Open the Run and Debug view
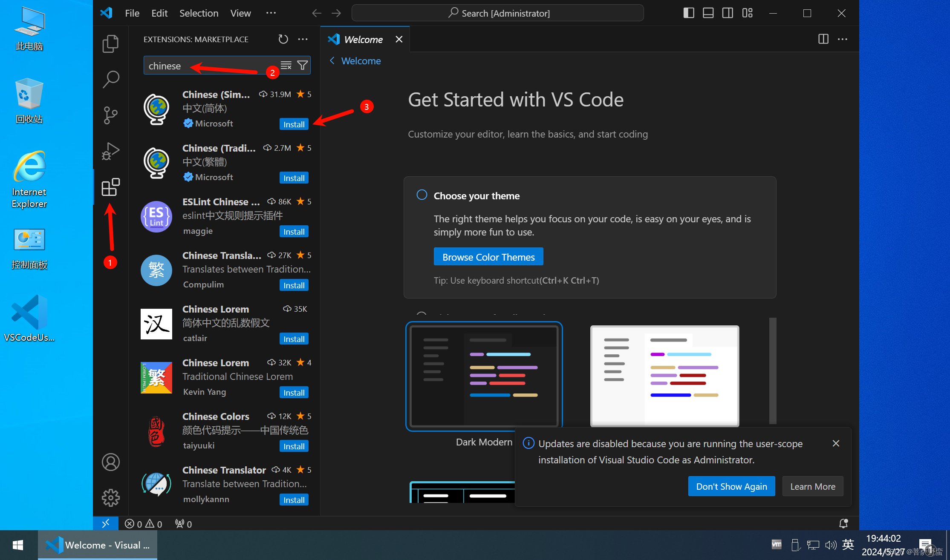 click(110, 151)
